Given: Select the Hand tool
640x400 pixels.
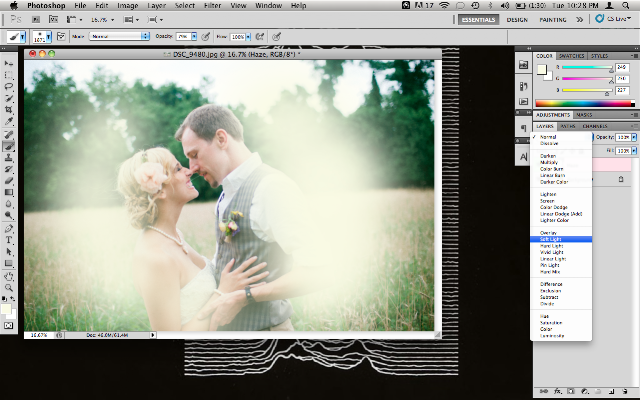Looking at the screenshot, I should [9, 276].
